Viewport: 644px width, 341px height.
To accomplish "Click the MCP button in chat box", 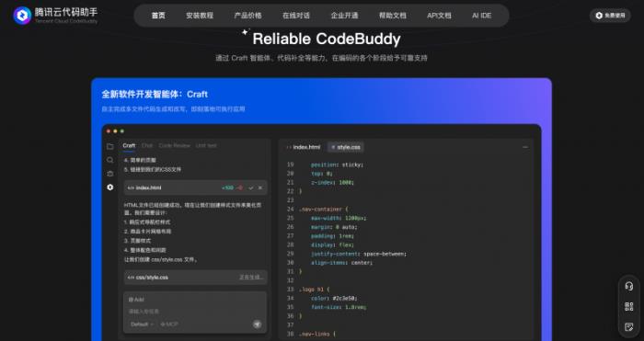I will click(x=169, y=324).
